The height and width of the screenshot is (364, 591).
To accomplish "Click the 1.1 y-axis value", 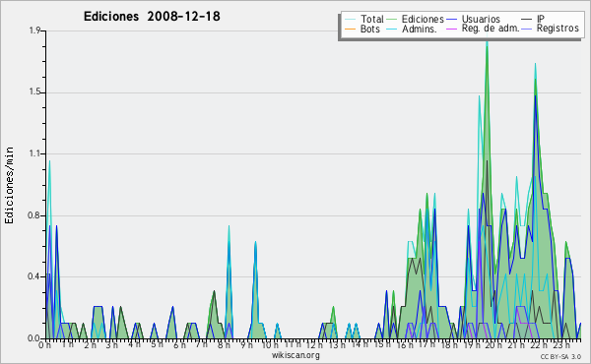I will click(x=34, y=153).
